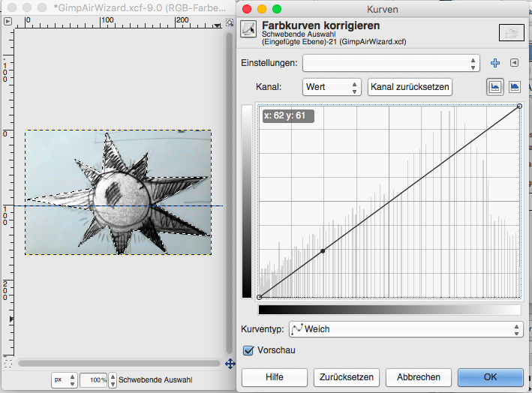Close the Kurven dialog with red button
Screen dimensions: 532x393
click(x=247, y=9)
